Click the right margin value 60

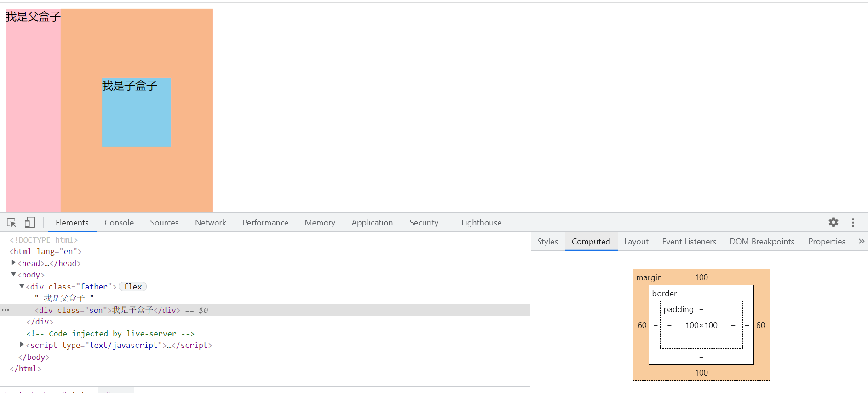(x=760, y=325)
